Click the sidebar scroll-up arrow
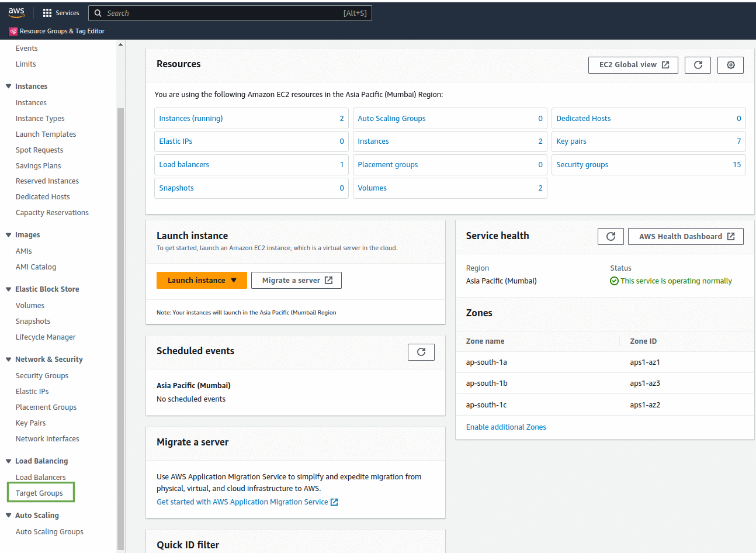Viewport: 756px width, 553px height. [x=120, y=44]
